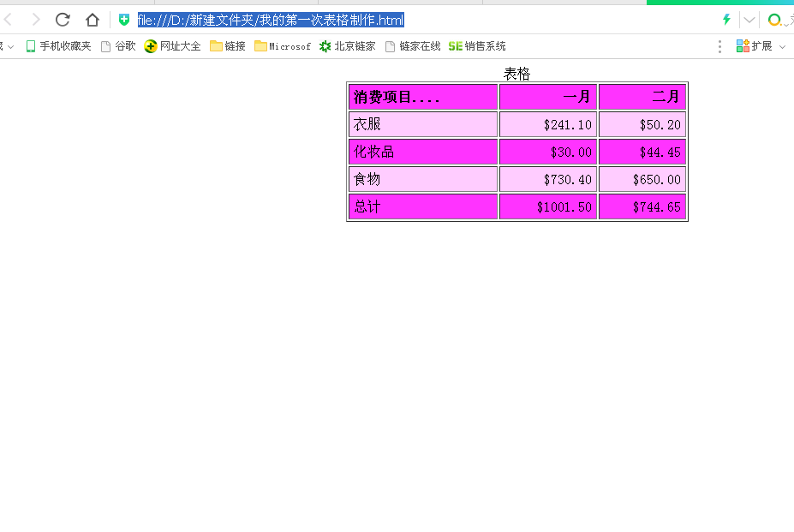Open the three-dot overflow menu on bookmarks bar

(718, 46)
